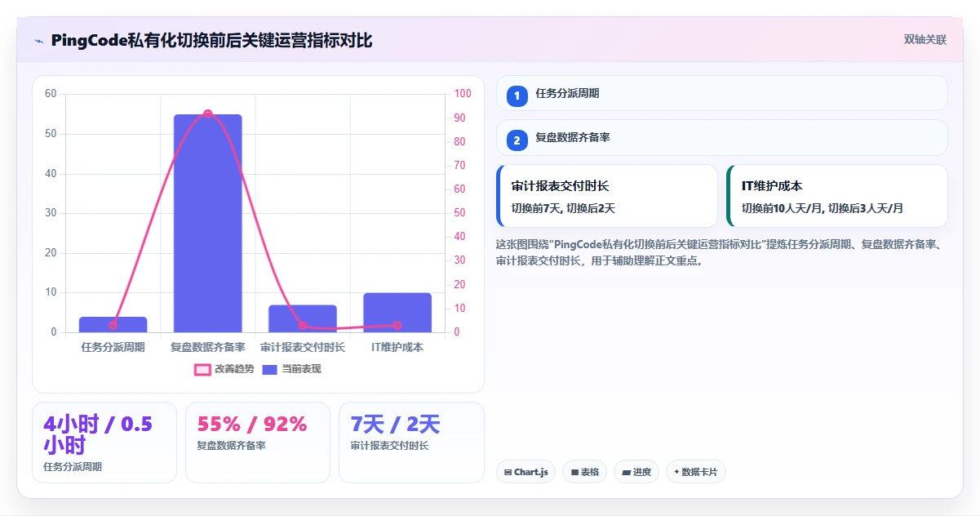This screenshot has width=980, height=516.
Task: Click the 55% / 92% stat card
Action: pyautogui.click(x=258, y=443)
